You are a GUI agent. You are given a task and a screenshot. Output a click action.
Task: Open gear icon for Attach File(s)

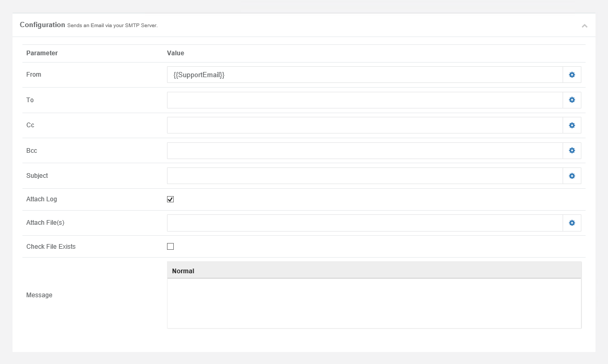(572, 223)
